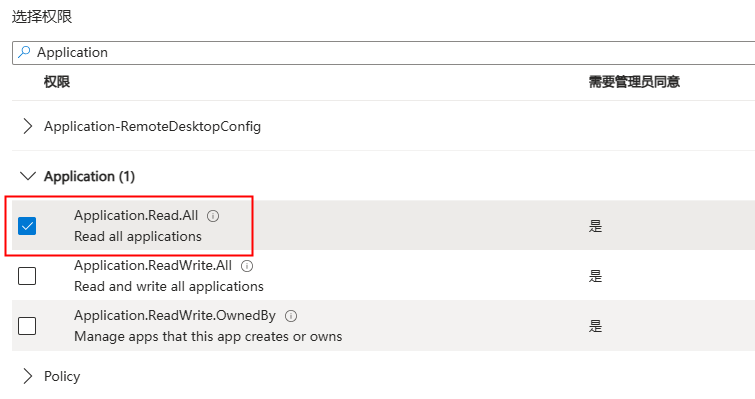Check the Application.ReadWrite.All checkbox

(27, 276)
